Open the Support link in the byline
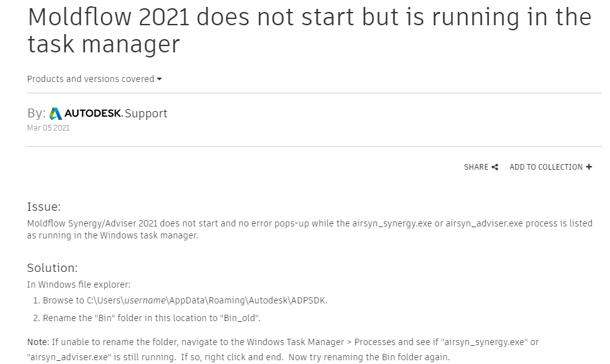This screenshot has height=364, width=610. click(x=146, y=114)
